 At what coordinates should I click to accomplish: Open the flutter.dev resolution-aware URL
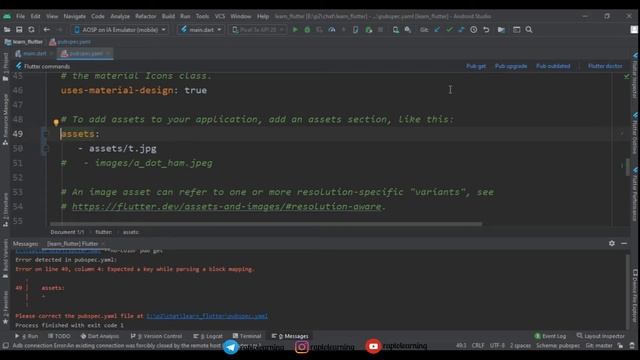point(227,207)
